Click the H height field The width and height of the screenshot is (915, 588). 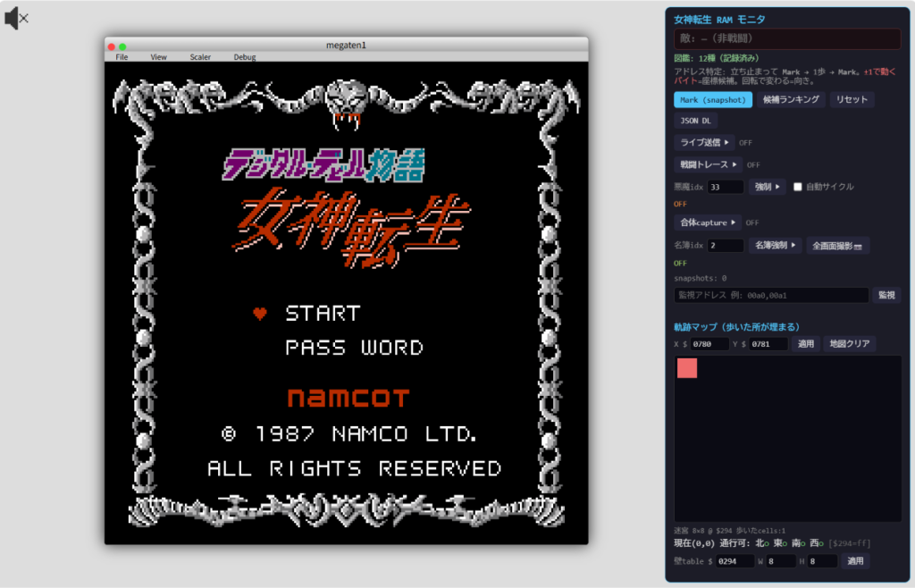click(822, 561)
